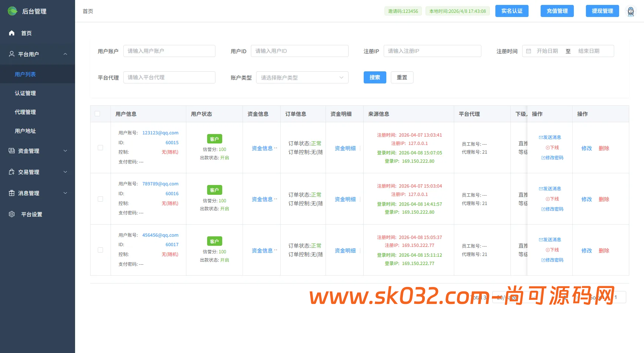Expand the 消息管理 sidebar menu
The width and height of the screenshot is (644, 353).
coord(65,193)
